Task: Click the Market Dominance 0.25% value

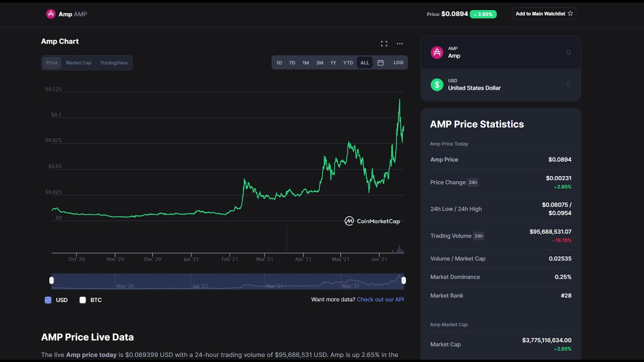Action: coord(563,277)
